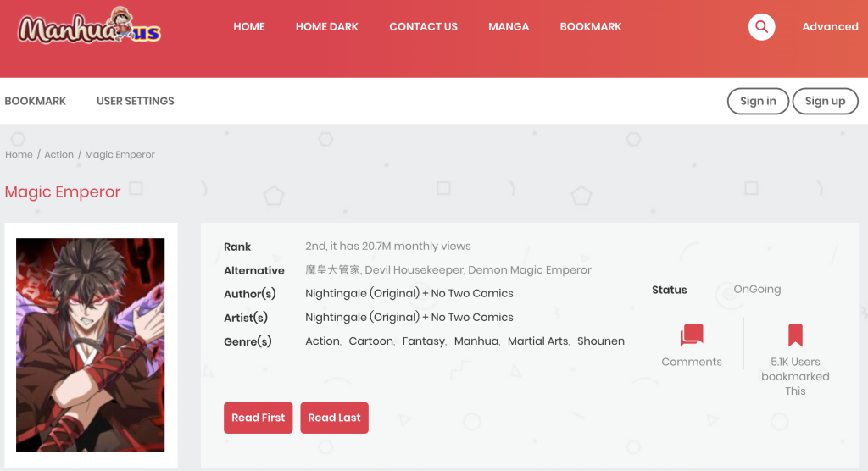Open Contact Us in the navigation
868x471 pixels.
(423, 27)
